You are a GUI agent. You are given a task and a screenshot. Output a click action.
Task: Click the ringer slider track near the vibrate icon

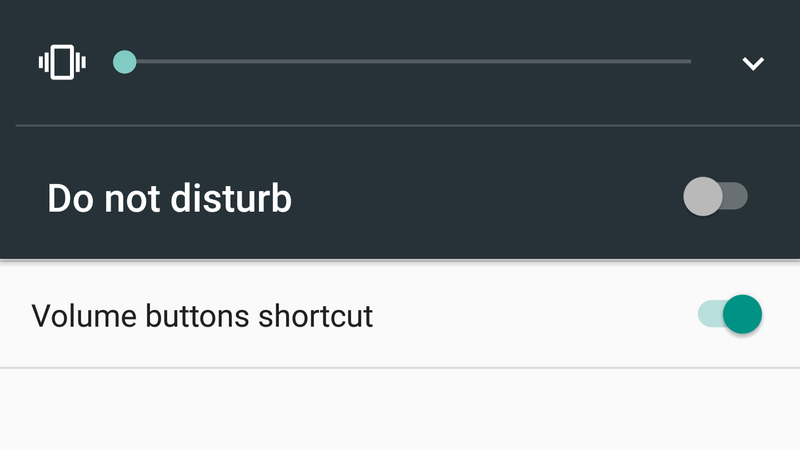click(x=153, y=62)
